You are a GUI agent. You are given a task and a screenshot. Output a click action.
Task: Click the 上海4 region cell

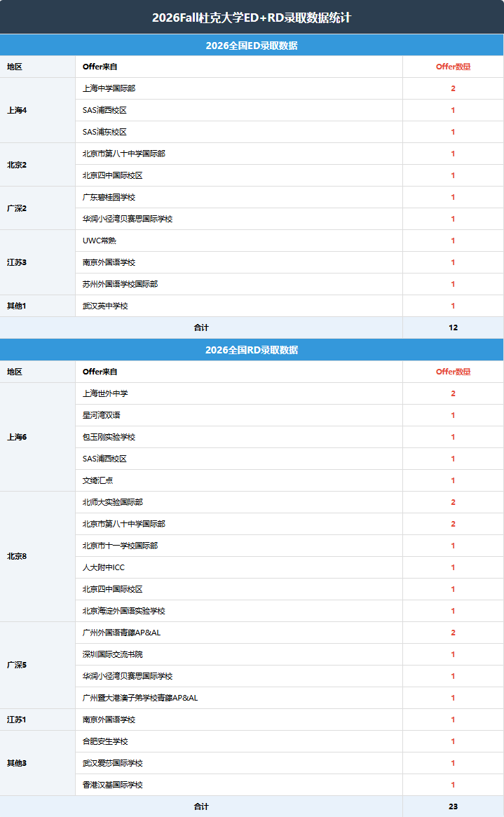(x=17, y=110)
